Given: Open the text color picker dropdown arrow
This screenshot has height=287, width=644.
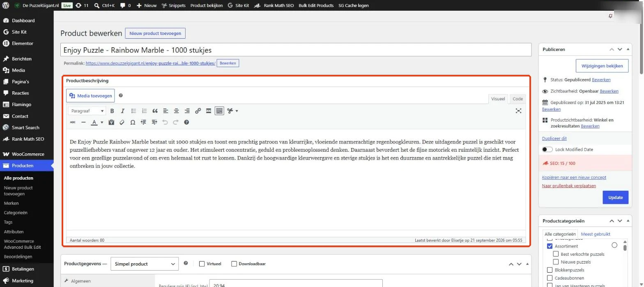Looking at the screenshot, I should click(x=102, y=122).
